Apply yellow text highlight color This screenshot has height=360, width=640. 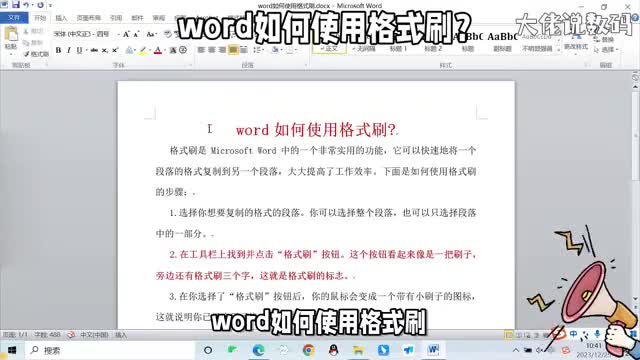pyautogui.click(x=143, y=50)
